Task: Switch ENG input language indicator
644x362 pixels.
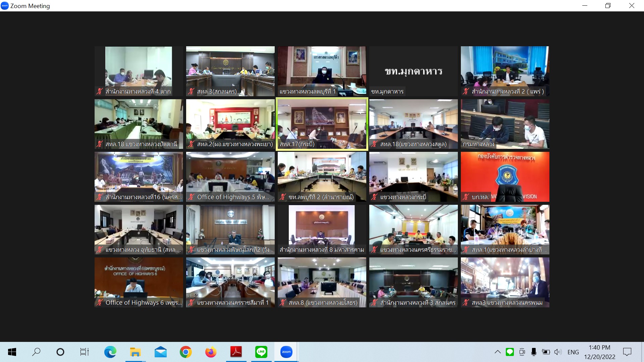Action: [x=573, y=352]
